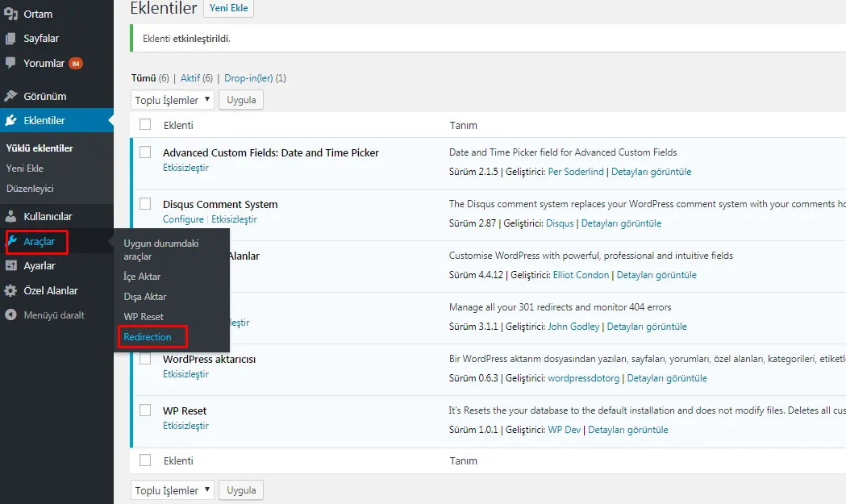Viewport: 846px width, 504px height.
Task: Filter plugins by Aktif
Action: [x=190, y=78]
